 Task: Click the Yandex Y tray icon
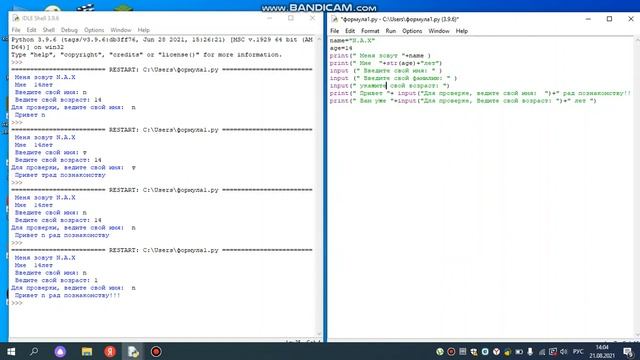pyautogui.click(x=496, y=351)
